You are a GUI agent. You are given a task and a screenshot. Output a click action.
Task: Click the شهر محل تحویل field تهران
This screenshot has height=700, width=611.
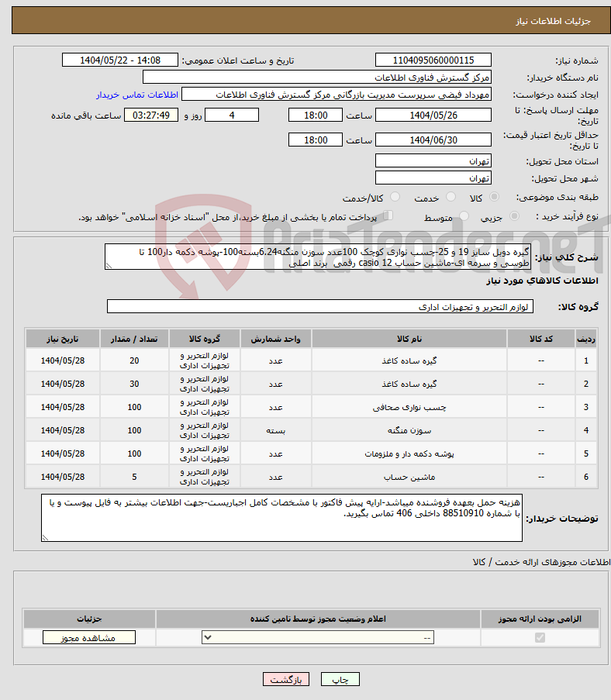tap(433, 178)
